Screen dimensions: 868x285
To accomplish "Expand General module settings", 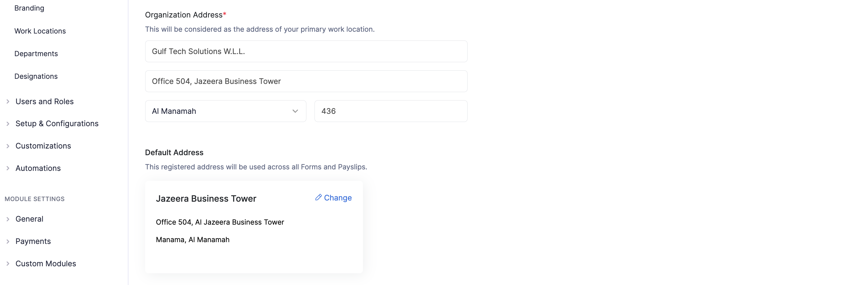I will 8,219.
